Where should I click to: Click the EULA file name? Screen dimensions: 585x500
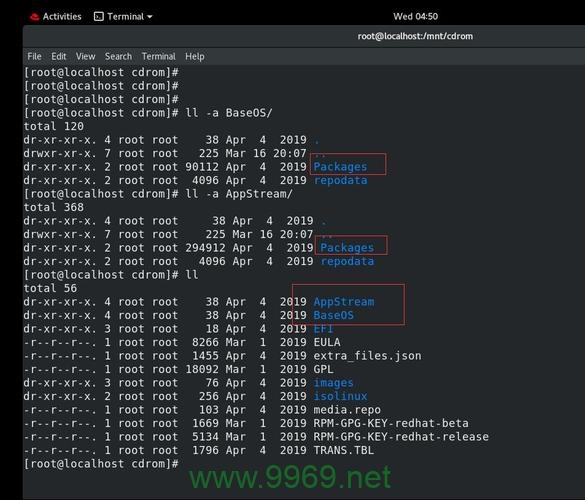(x=327, y=342)
